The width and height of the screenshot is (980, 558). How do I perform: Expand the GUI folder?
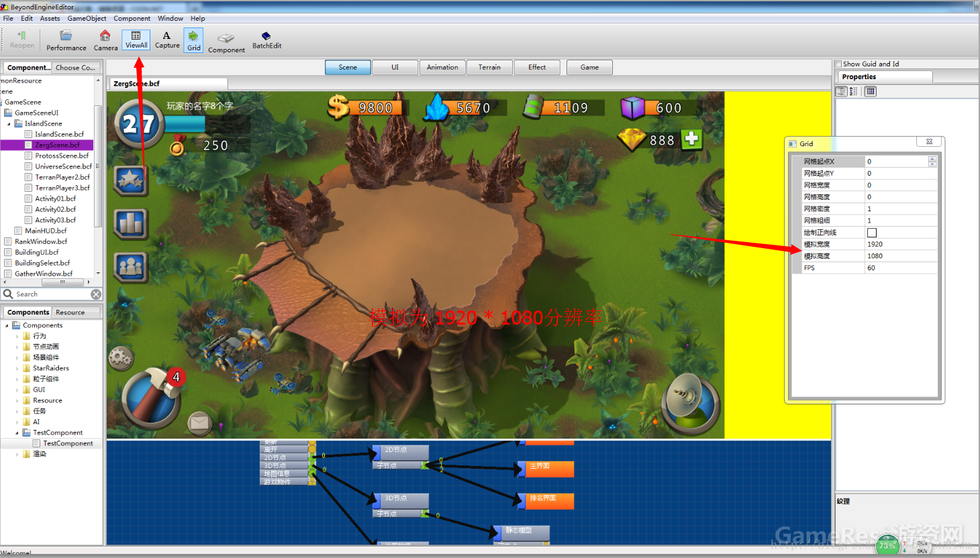click(x=17, y=390)
